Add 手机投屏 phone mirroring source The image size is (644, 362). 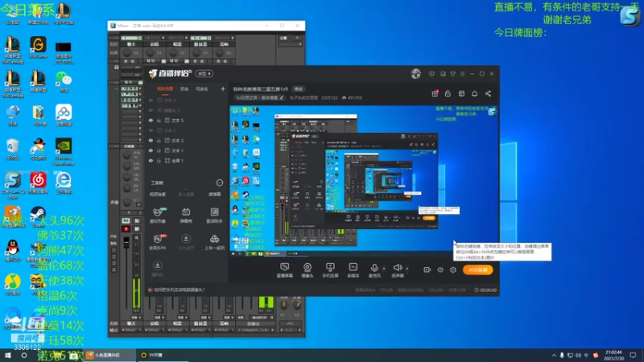(x=330, y=270)
